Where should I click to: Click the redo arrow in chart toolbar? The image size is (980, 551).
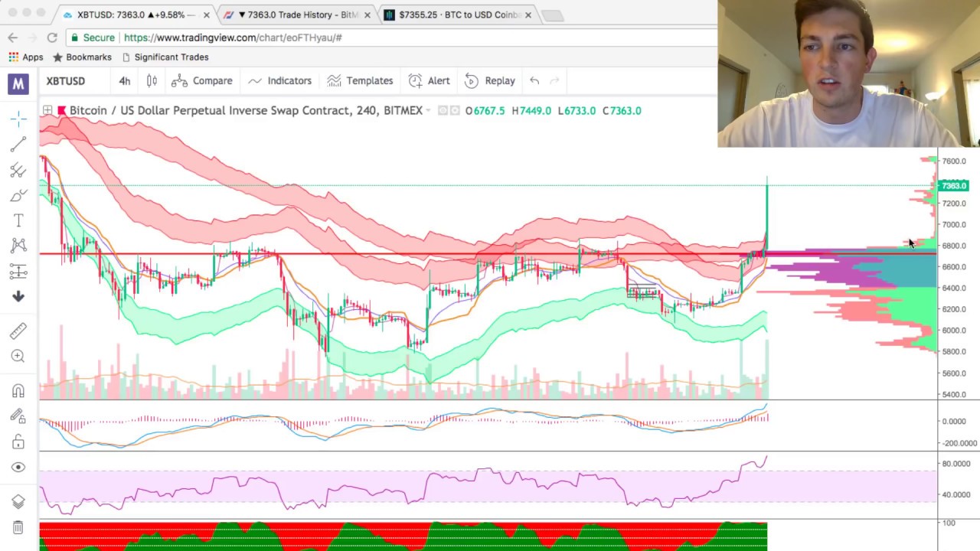[x=555, y=80]
